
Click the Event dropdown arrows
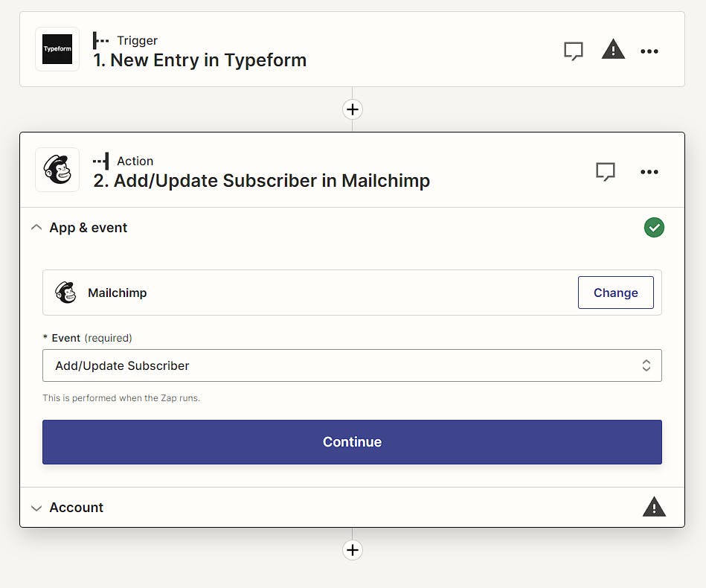[x=646, y=365]
